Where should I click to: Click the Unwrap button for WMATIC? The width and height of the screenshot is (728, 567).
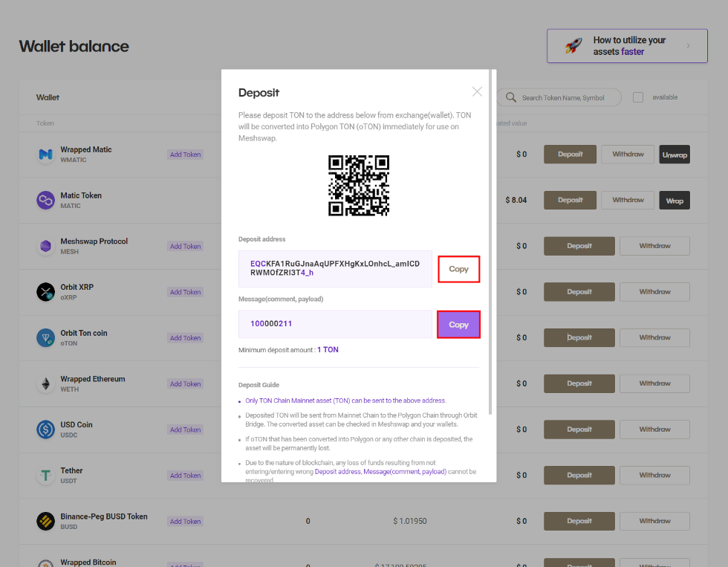coord(675,155)
